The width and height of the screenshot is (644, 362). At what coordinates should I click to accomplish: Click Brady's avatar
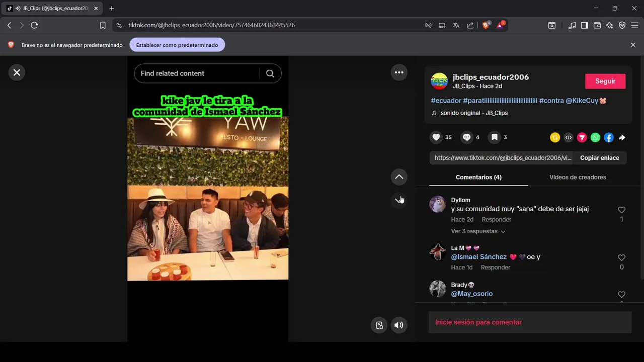438,289
